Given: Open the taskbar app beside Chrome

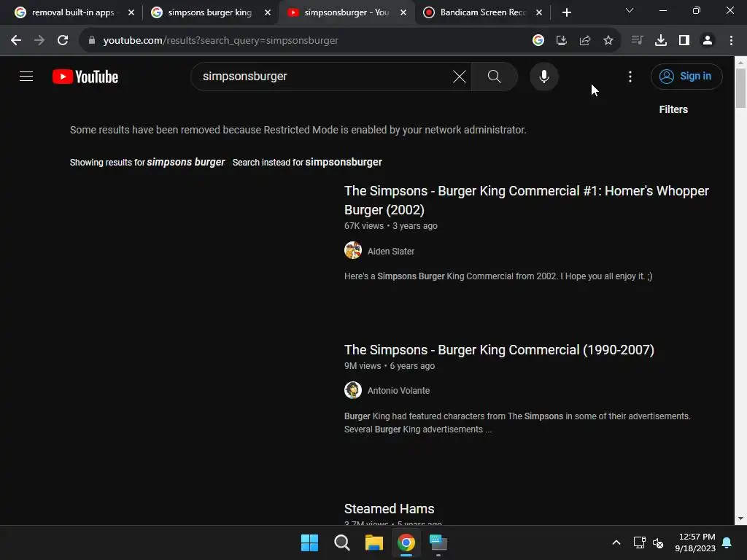Looking at the screenshot, I should point(438,542).
